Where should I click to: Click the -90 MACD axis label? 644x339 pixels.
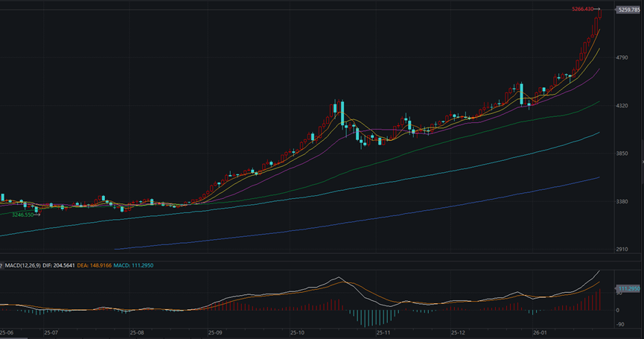[x=619, y=325]
